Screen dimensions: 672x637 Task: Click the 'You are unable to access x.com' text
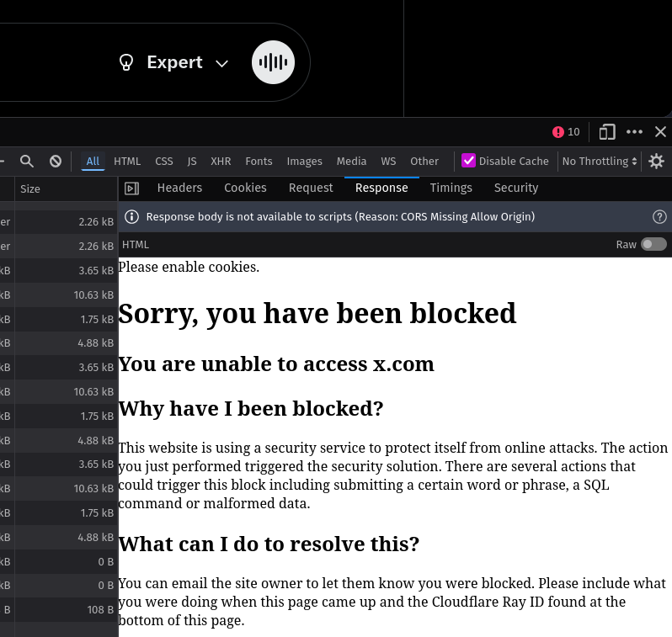click(276, 364)
